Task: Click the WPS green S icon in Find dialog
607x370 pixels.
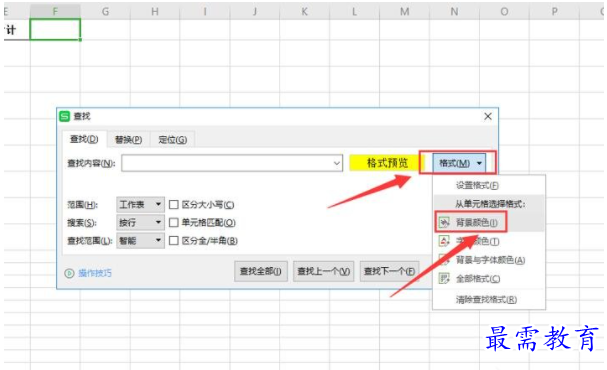Action: (64, 116)
